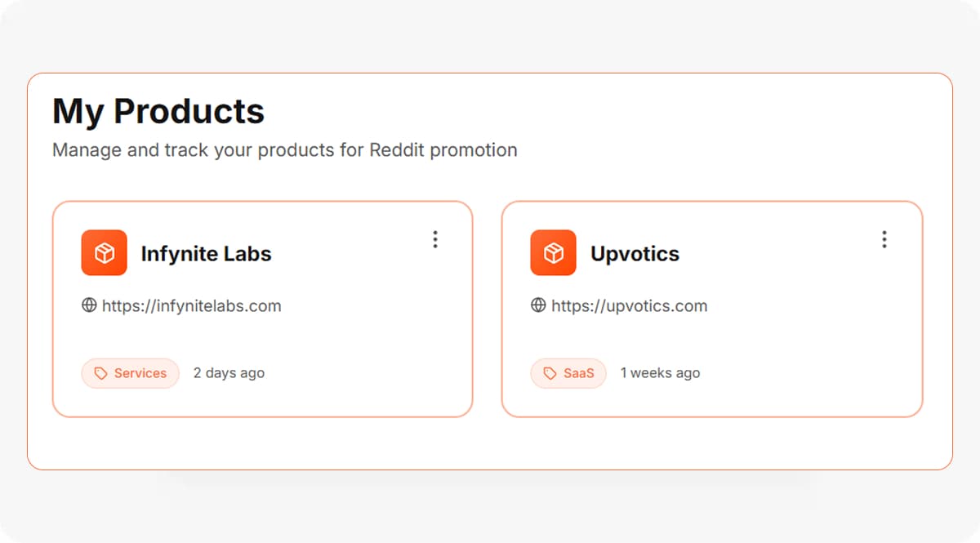Select the SaaS category badge
The width and height of the screenshot is (980, 543).
568,372
